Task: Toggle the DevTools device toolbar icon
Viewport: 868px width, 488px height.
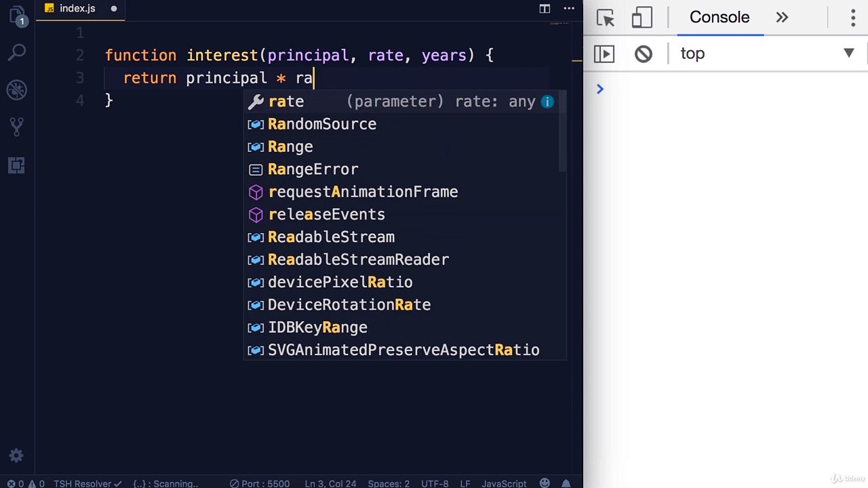Action: tap(642, 18)
